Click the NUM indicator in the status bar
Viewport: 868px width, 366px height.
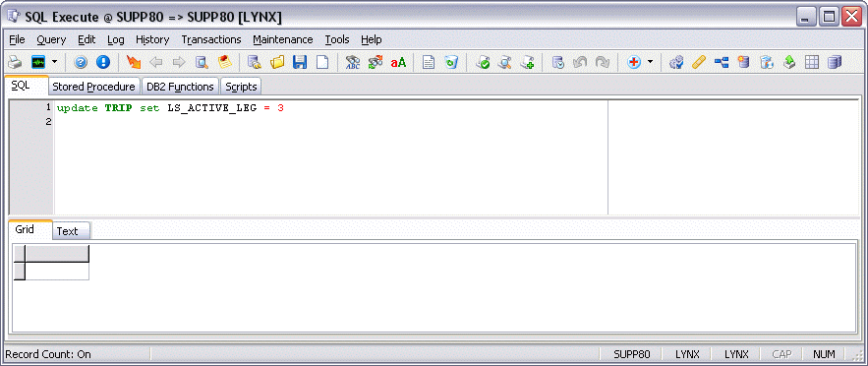(824, 354)
